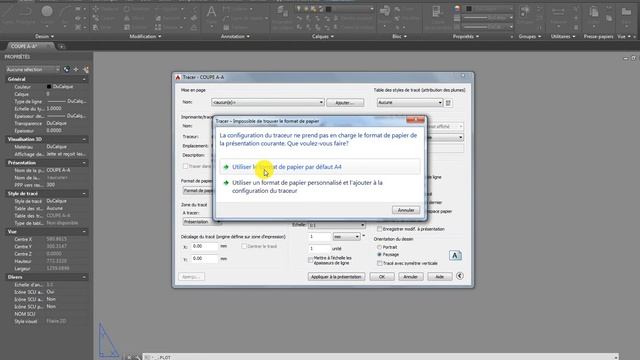Image resolution: width=640 pixels, height=360 pixels.
Task: Click the command line close icon
Action: (x=129, y=357)
